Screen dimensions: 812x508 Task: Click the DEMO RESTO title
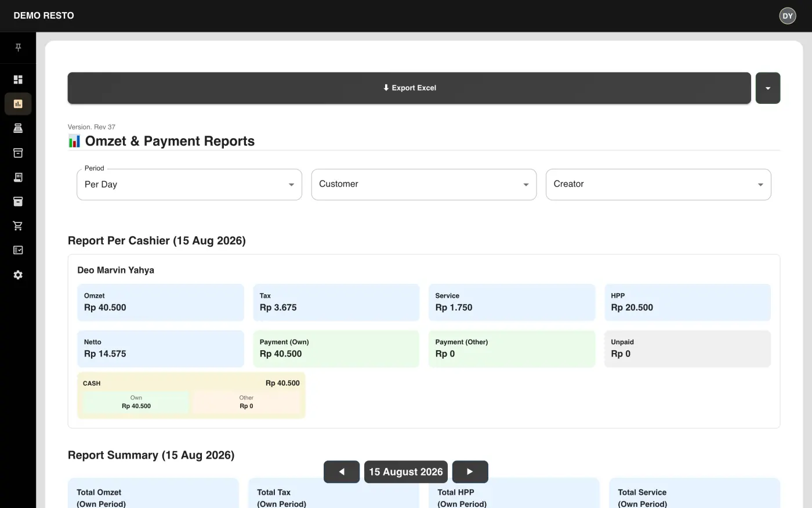[x=44, y=16]
